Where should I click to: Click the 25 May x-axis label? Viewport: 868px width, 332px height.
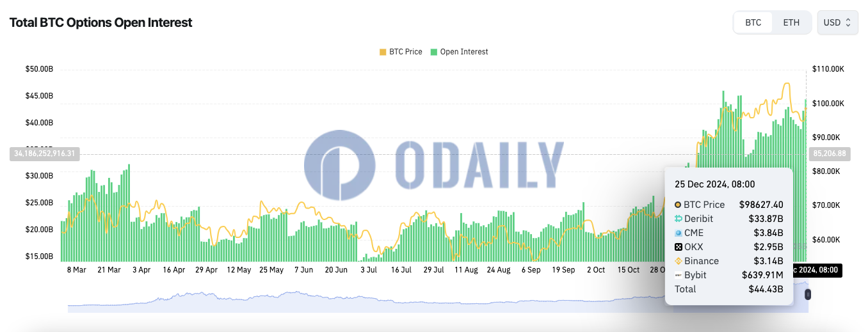pyautogui.click(x=271, y=270)
